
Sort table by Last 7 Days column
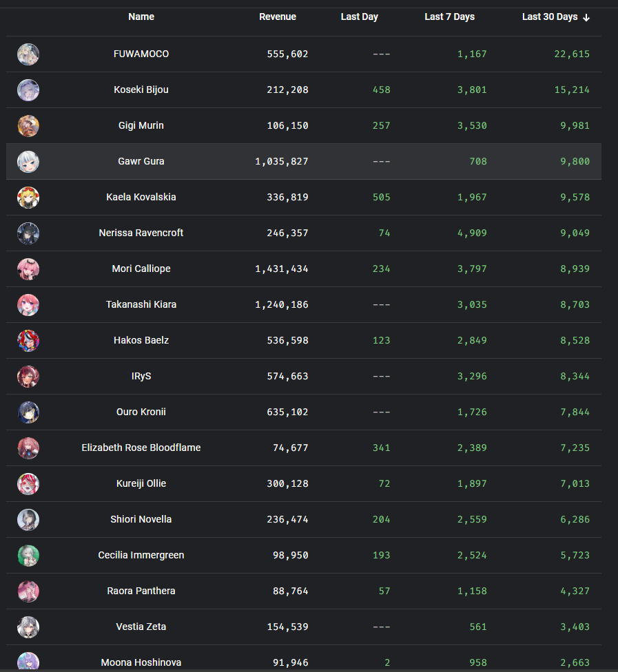pyautogui.click(x=449, y=17)
